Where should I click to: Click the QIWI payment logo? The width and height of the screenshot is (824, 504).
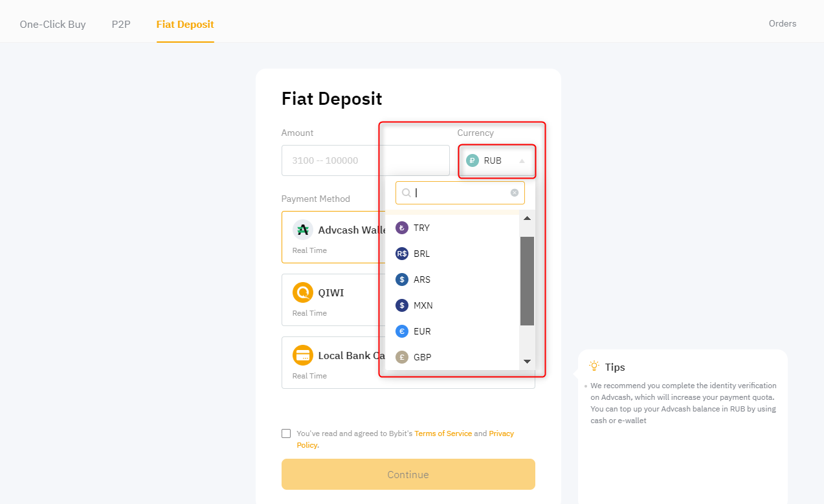click(x=302, y=292)
